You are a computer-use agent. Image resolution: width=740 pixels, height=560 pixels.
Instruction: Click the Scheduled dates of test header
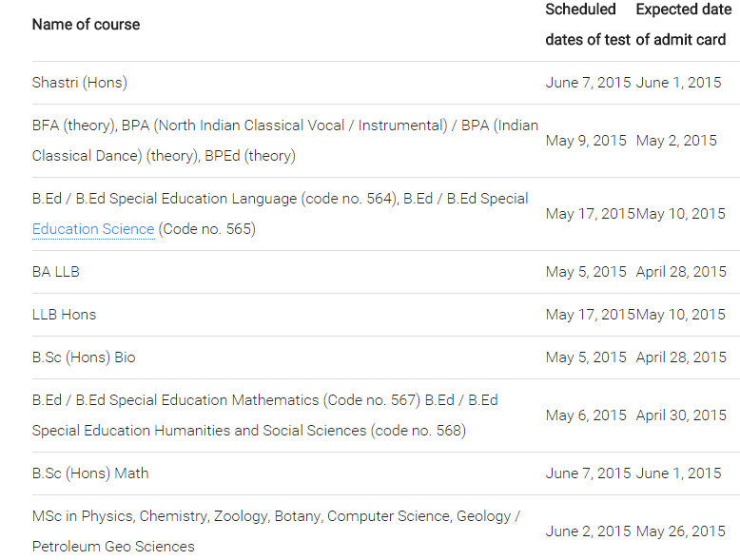[588, 25]
